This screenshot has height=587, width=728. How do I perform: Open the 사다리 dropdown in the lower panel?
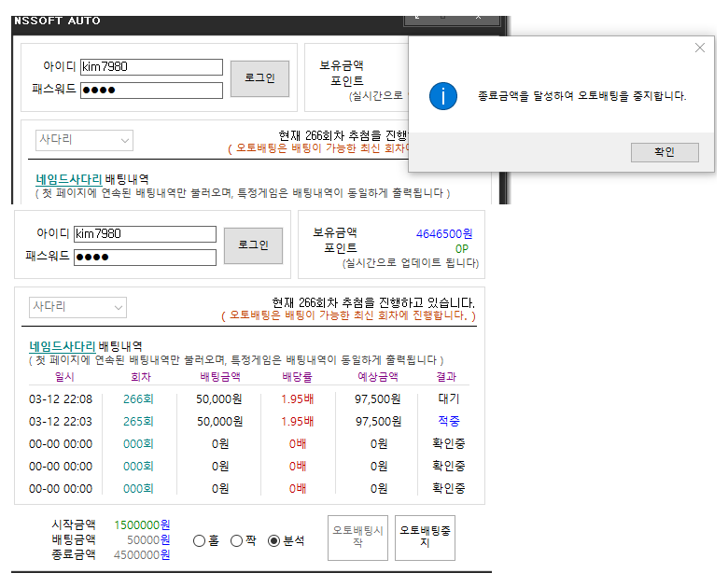coord(78,307)
